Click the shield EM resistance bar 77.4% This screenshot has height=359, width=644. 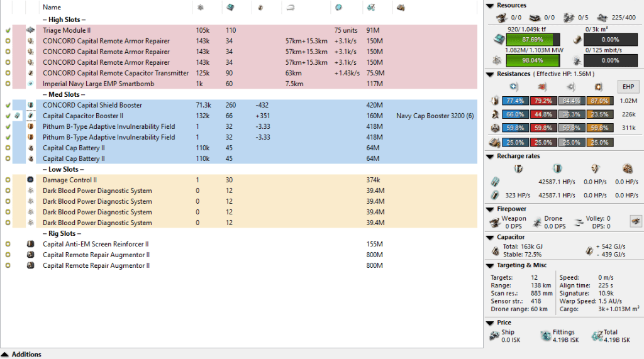click(x=515, y=101)
